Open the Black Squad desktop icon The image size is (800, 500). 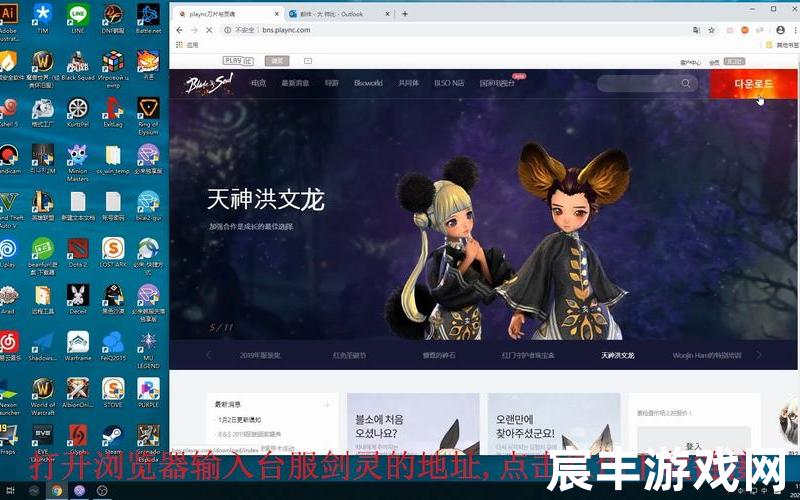[x=78, y=64]
